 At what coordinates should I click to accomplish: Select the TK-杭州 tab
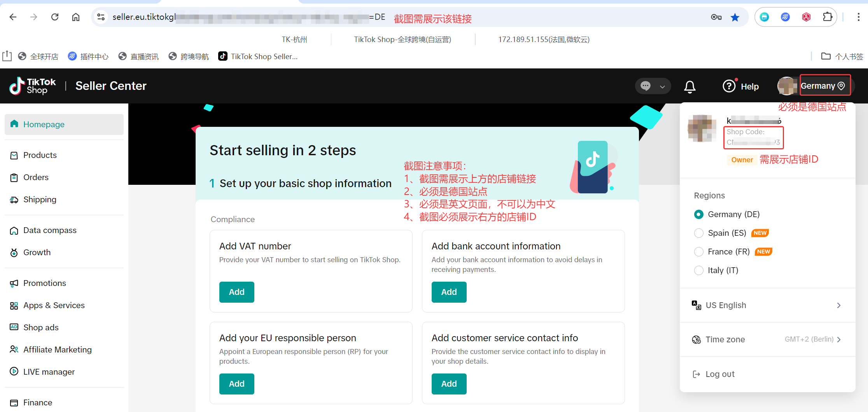[x=294, y=39]
